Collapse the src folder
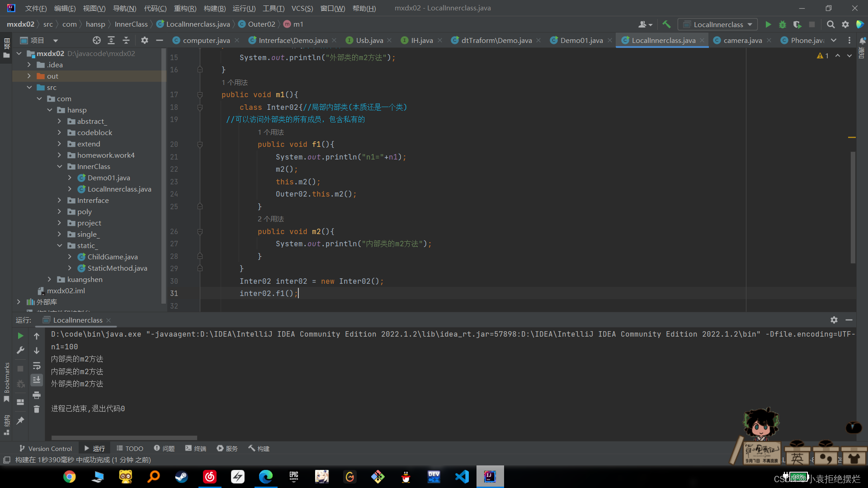Image resolution: width=868 pixels, height=488 pixels. click(29, 87)
